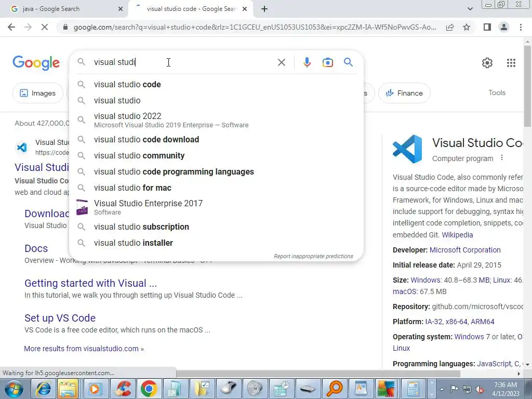Screen dimensions: 532x399
Task: Click the address bar URL
Action: tap(255, 27)
